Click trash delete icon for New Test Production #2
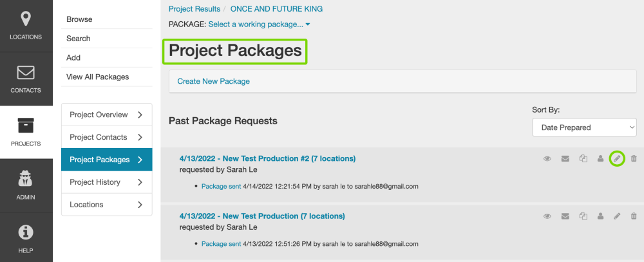 (634, 158)
